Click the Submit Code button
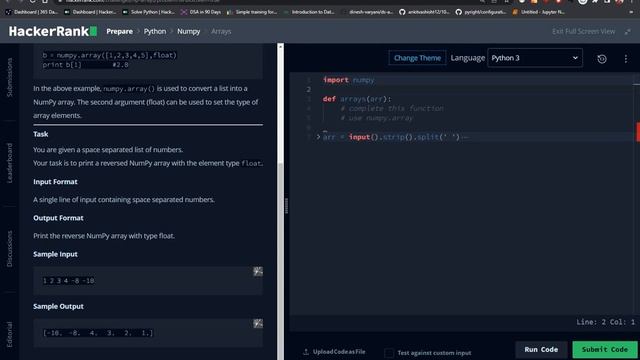 coord(605,350)
